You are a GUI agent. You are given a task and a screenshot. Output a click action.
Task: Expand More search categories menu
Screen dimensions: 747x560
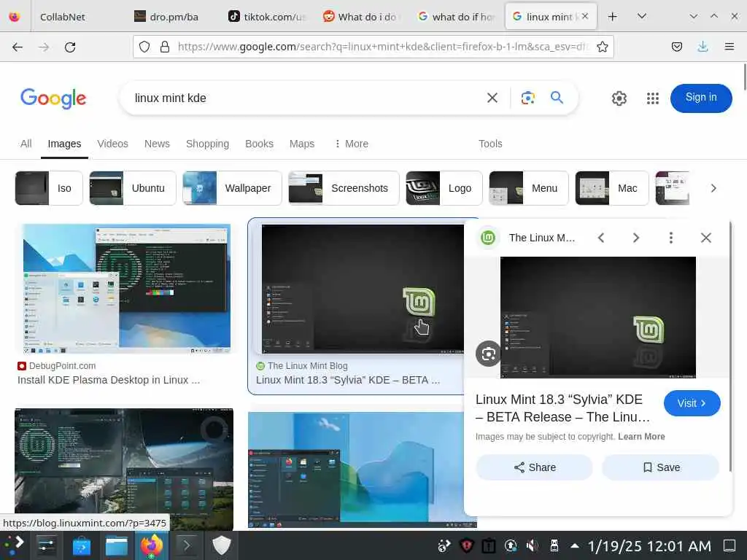tap(351, 144)
